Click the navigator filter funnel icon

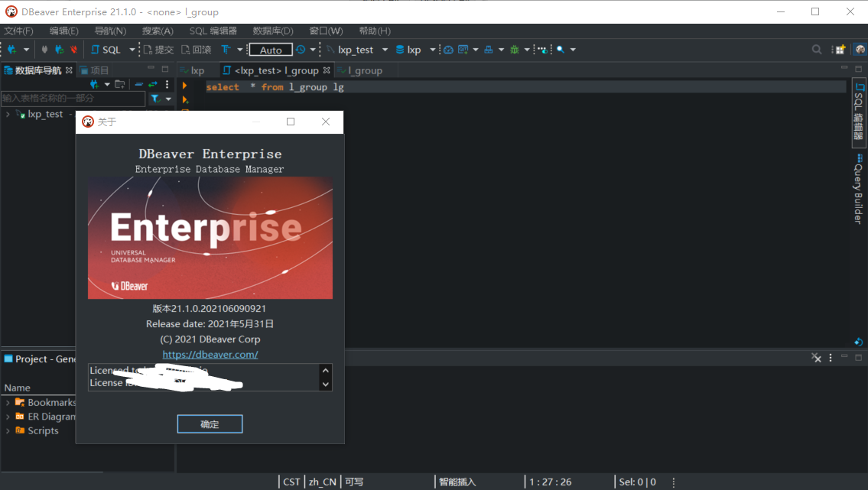tap(155, 99)
